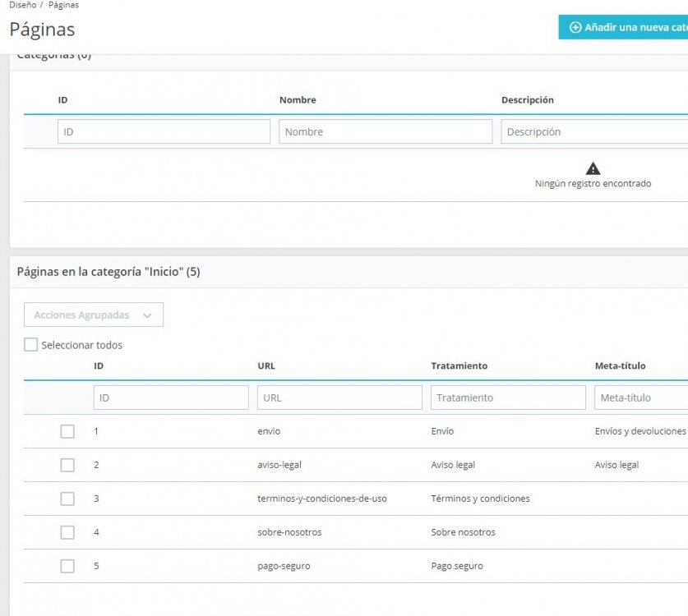Tick the Seleccionar todos checkbox

(x=31, y=346)
